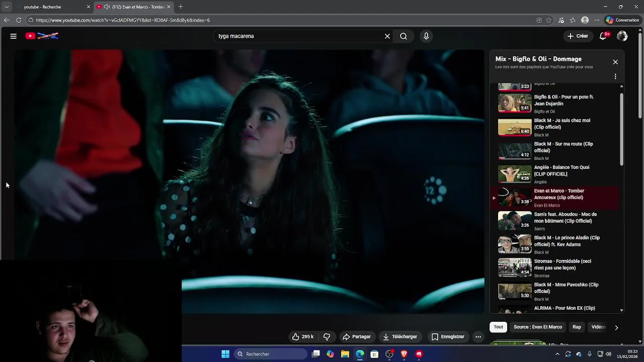Close the Mix playlist panel
This screenshot has height=362, width=644.
[x=615, y=62]
